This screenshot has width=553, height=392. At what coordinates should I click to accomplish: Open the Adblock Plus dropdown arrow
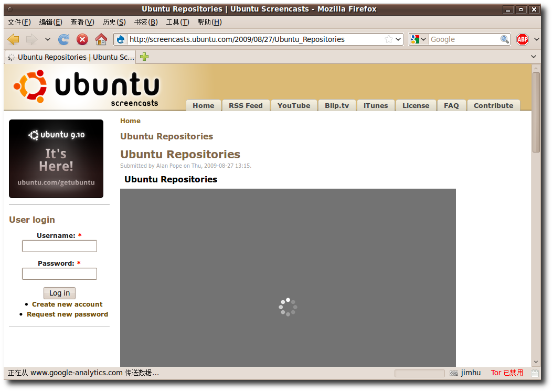tap(537, 39)
